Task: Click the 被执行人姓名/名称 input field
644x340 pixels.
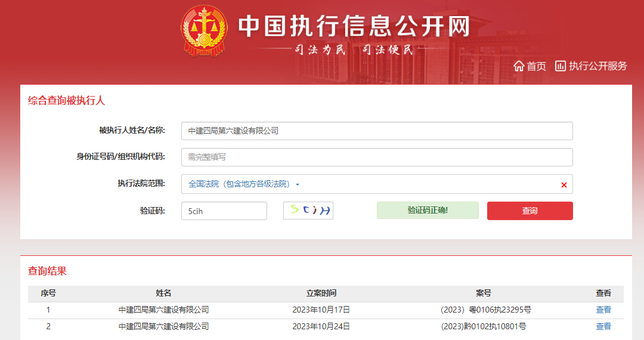Action: pyautogui.click(x=377, y=131)
